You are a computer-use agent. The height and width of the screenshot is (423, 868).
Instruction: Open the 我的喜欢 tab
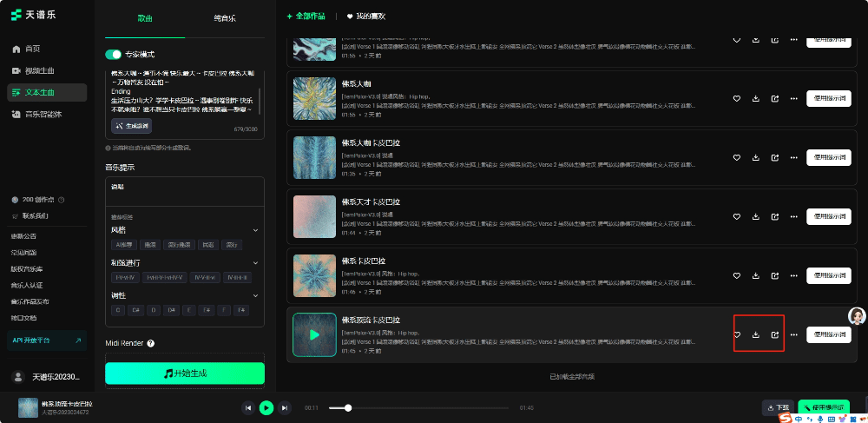click(366, 16)
